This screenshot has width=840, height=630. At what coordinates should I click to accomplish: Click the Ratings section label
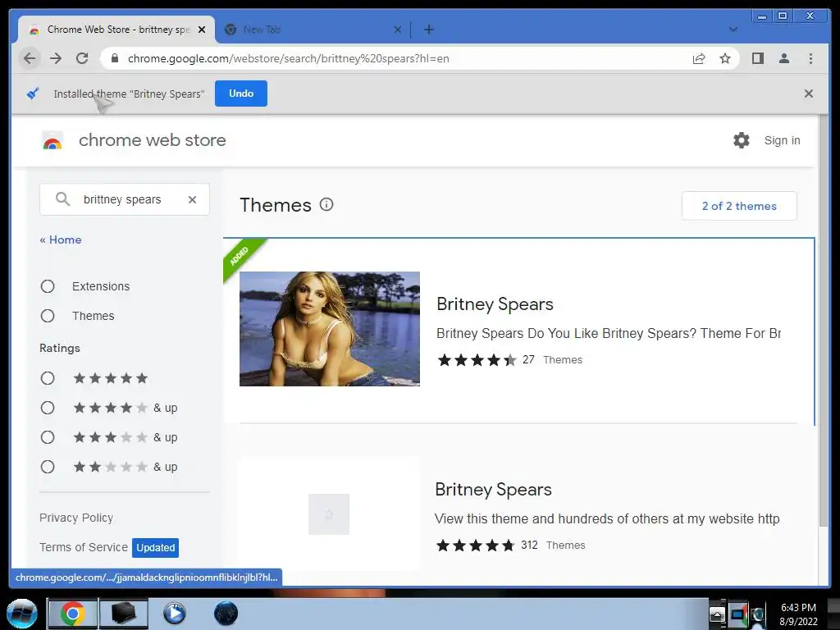point(59,348)
